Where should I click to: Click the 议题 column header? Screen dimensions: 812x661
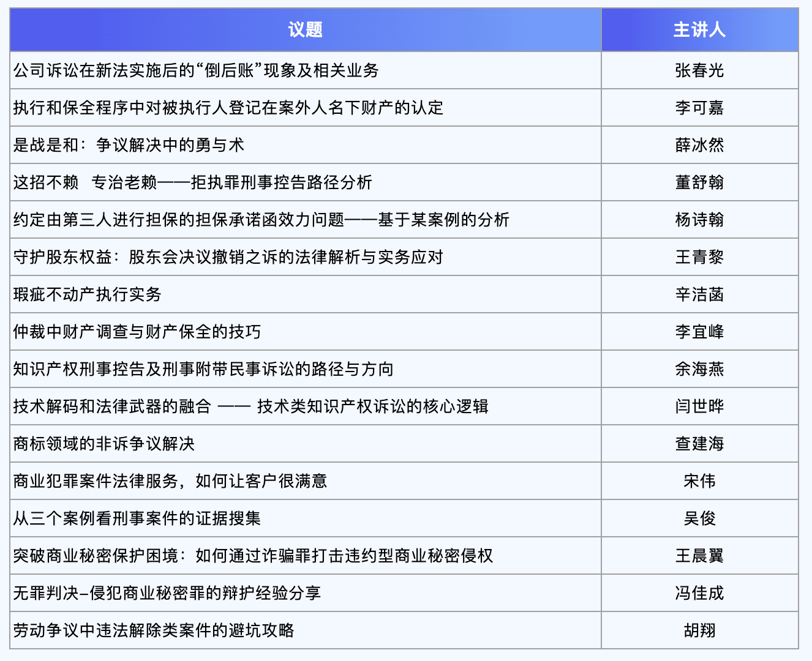point(305,29)
